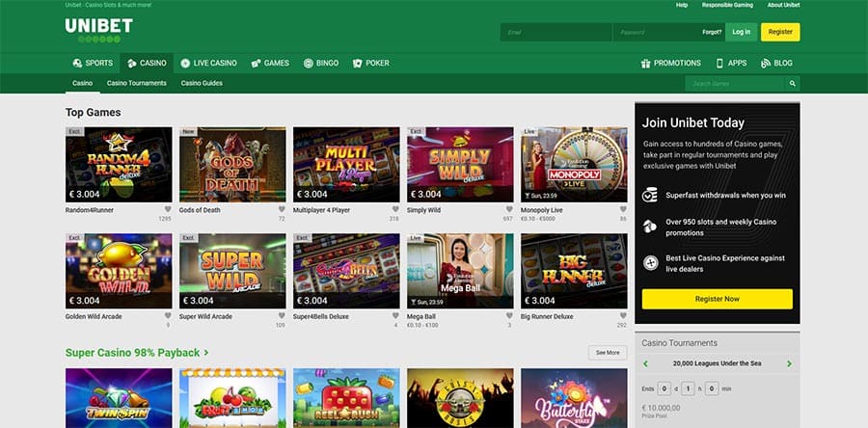This screenshot has height=428, width=868.
Task: Click the Log in button
Action: pyautogui.click(x=742, y=32)
